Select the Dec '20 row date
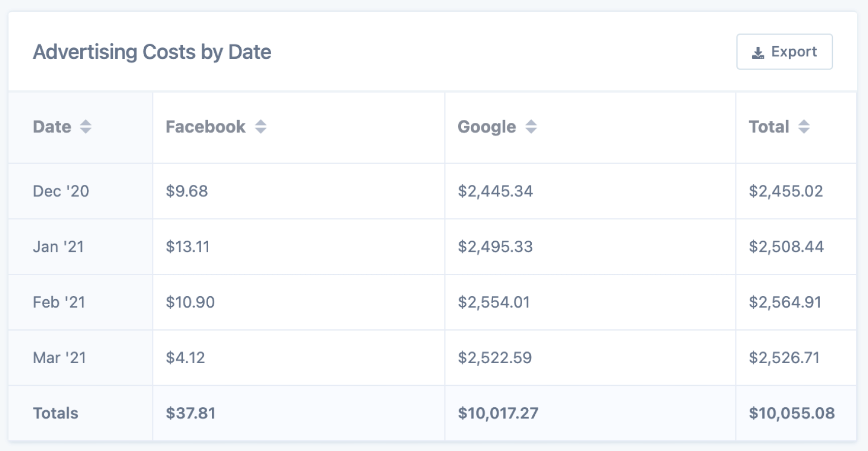The image size is (868, 451). (x=61, y=191)
